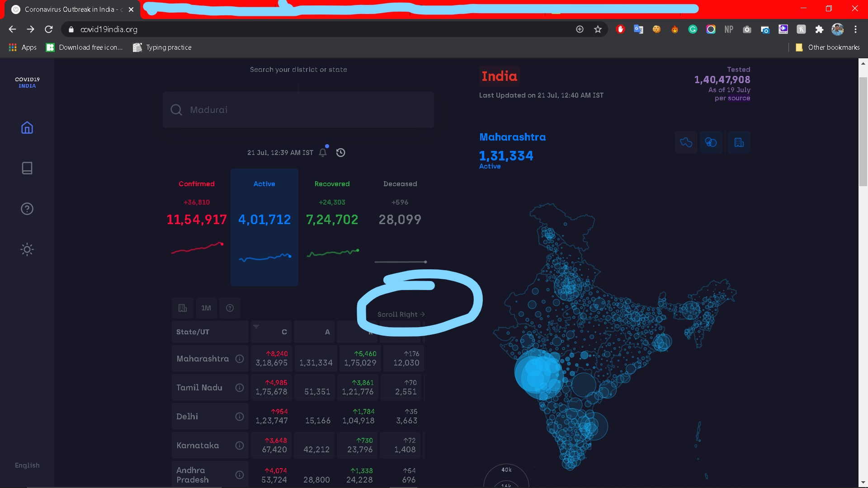Click the Andhra Pradesh table row name
The image size is (868, 488).
tap(193, 475)
